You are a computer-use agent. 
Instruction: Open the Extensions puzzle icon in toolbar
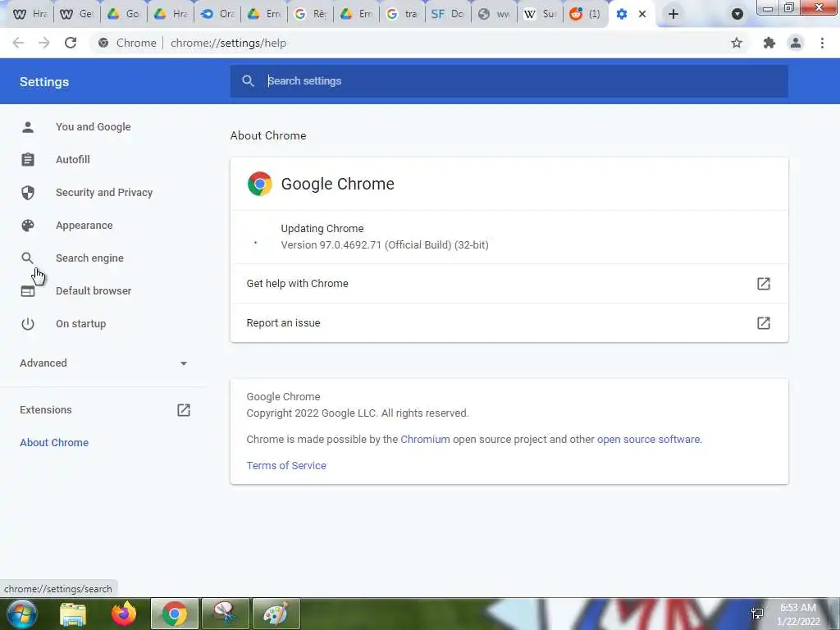769,43
